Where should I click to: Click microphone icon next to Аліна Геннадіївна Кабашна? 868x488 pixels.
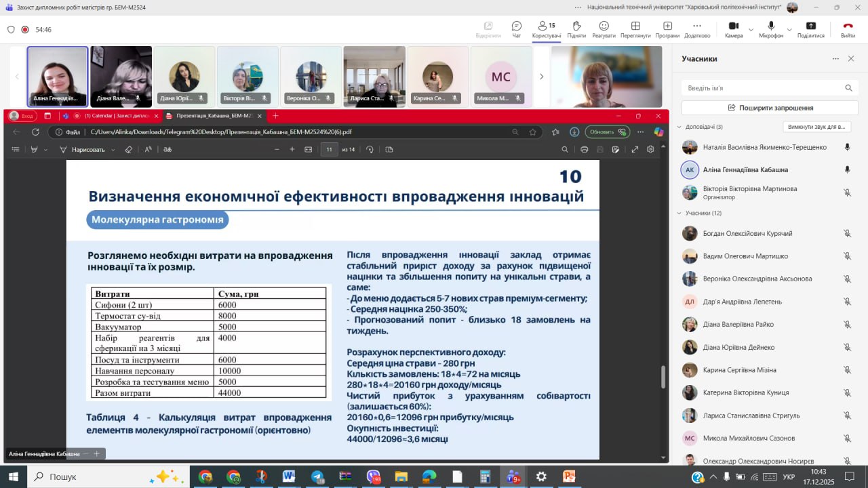[847, 169]
